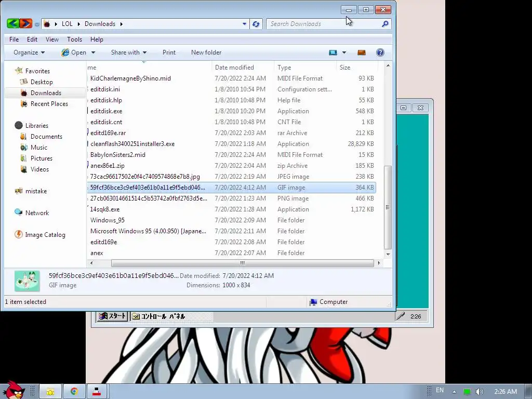Screen dimensions: 532x399
Task: Open the address bar history dropdown
Action: pyautogui.click(x=244, y=24)
